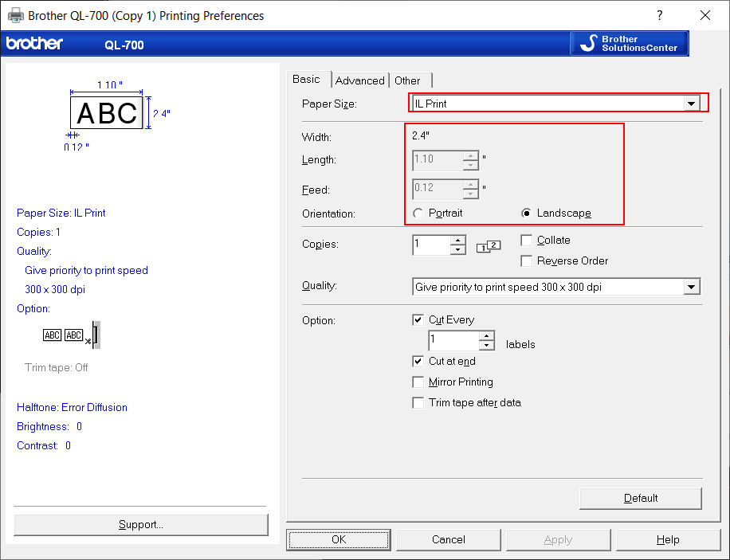Screen dimensions: 730x560
Task: Check Mirror Printing
Action: point(418,382)
